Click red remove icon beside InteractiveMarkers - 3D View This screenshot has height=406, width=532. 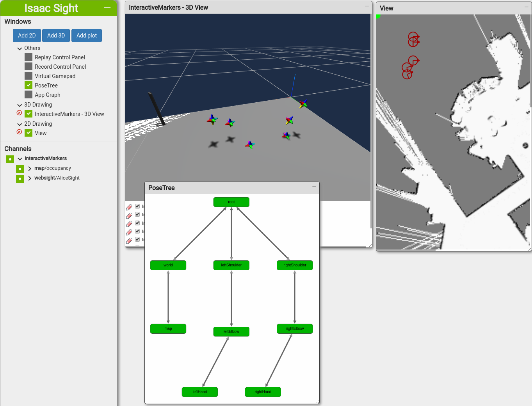coord(19,113)
